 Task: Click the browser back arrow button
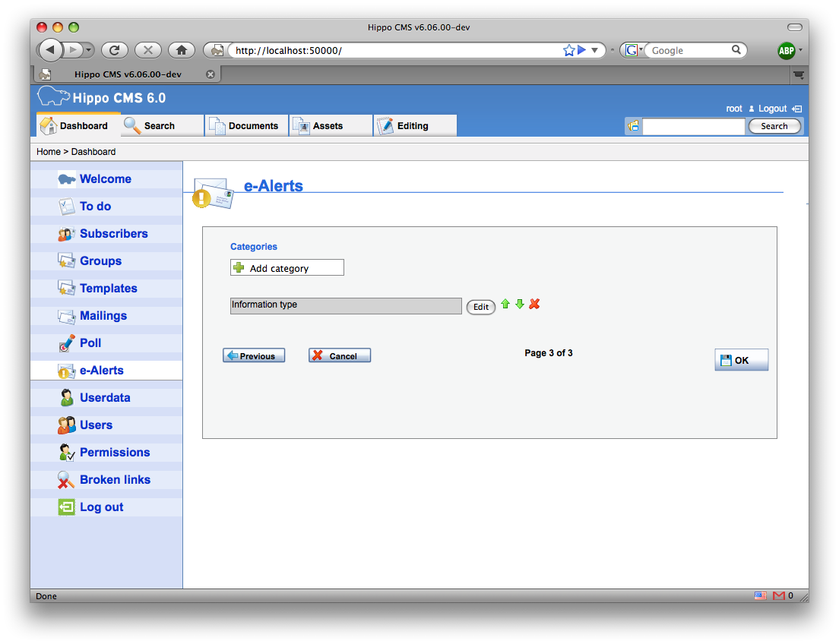pyautogui.click(x=50, y=50)
